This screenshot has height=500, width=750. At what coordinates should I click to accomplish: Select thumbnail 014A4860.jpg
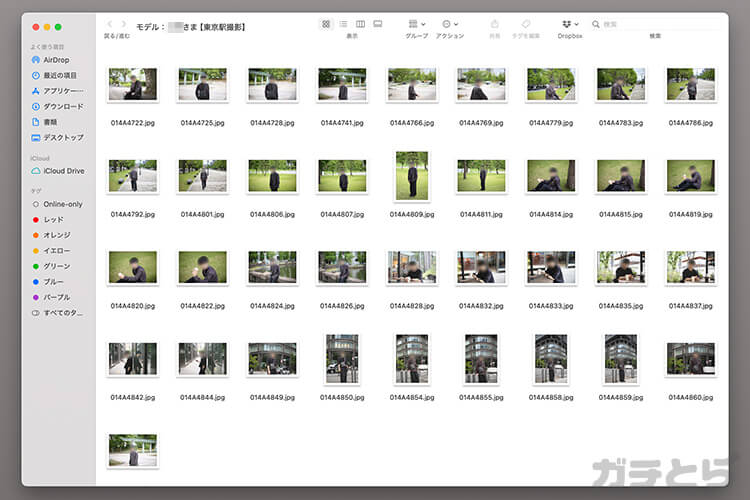(x=691, y=358)
